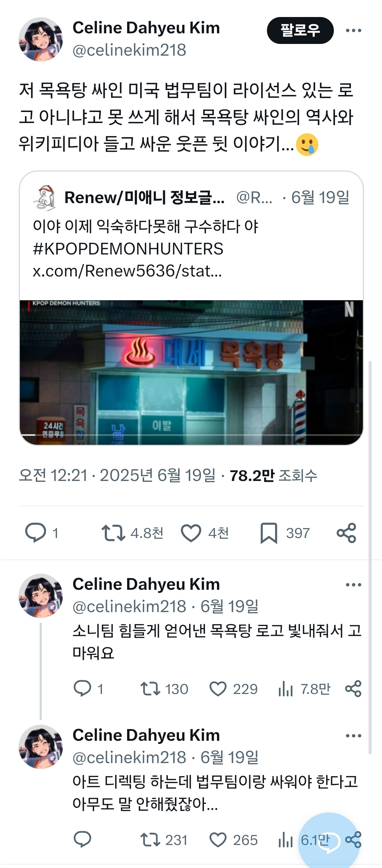Open Celine Dahyeu Kim's profile avatar at top
The width and height of the screenshot is (382, 868).
41,39
